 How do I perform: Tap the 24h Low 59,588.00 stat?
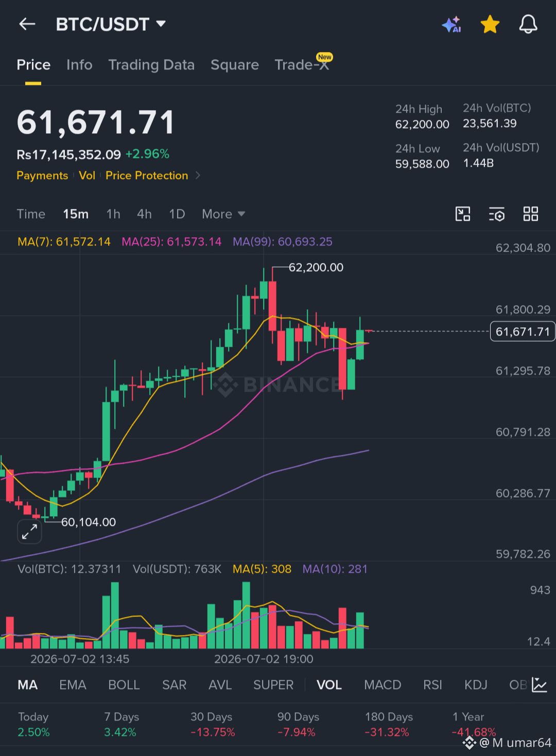(x=422, y=156)
